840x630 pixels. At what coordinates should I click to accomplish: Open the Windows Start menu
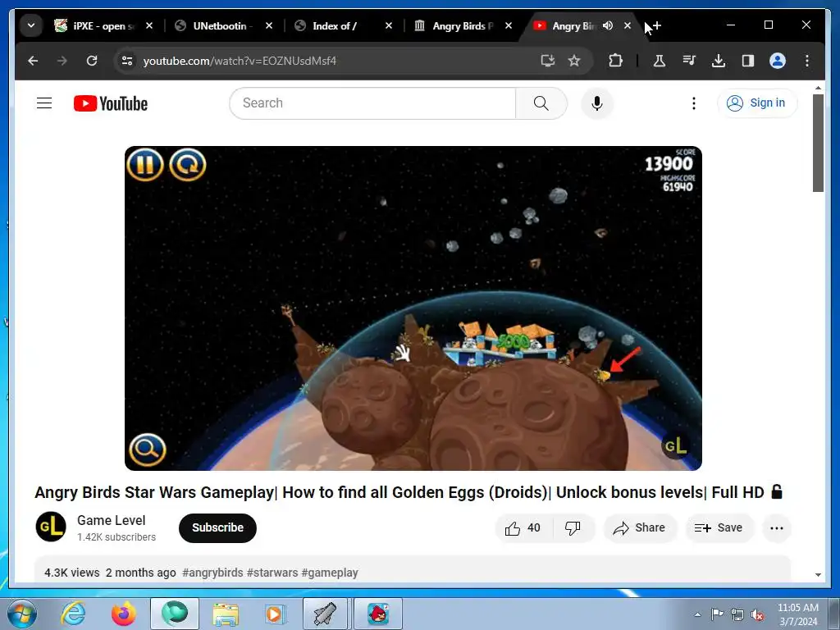(x=21, y=614)
